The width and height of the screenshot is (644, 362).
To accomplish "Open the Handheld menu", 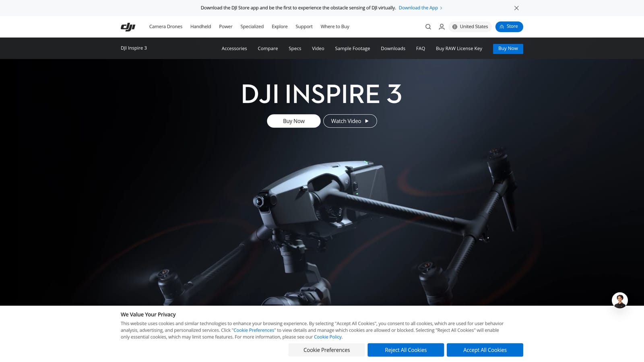I will pos(200,27).
